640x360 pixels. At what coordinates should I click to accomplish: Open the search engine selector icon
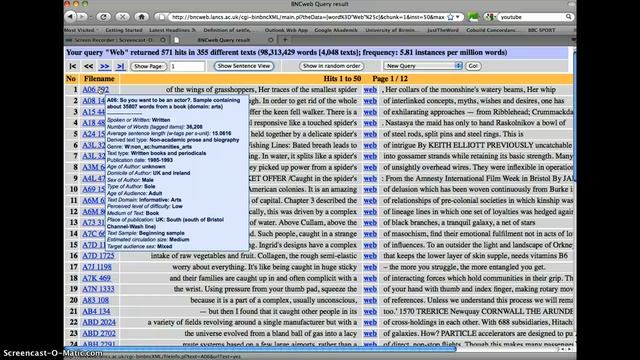(491, 17)
